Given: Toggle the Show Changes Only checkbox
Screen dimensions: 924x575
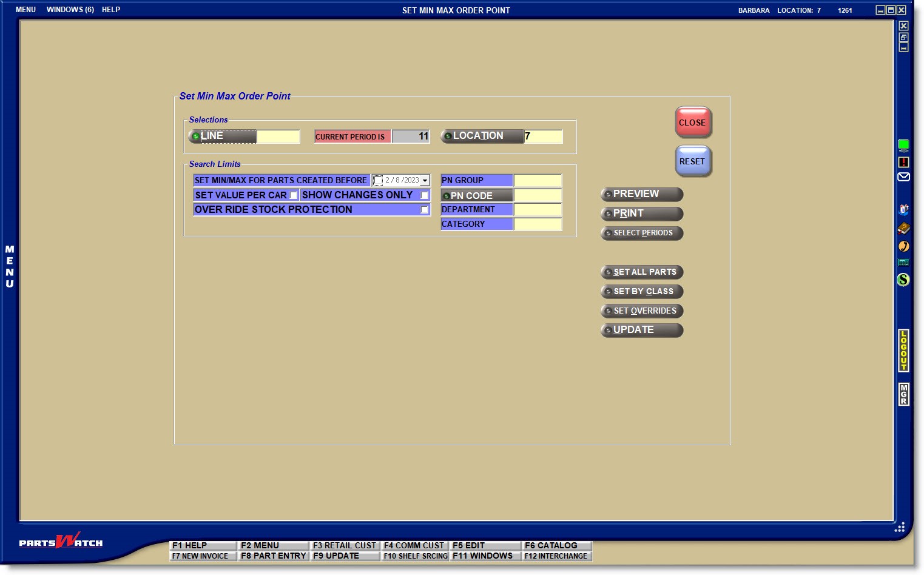Looking at the screenshot, I should pos(425,195).
